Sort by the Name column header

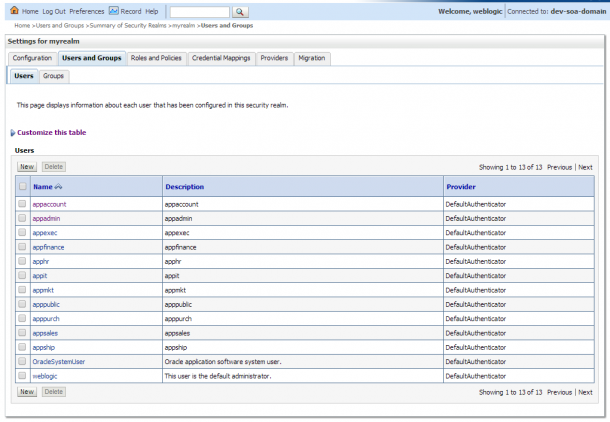click(x=43, y=187)
